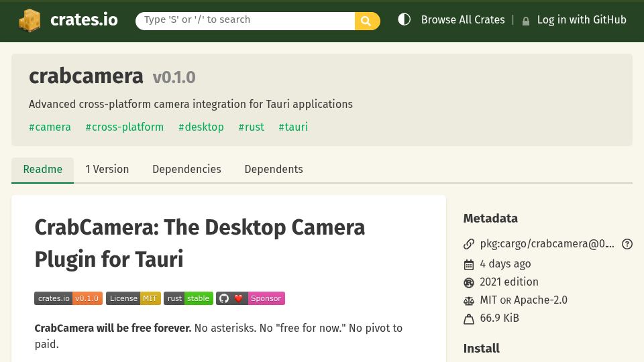The image size is (644, 362).
Task: Open the #rust keyword tag
Action: click(252, 127)
